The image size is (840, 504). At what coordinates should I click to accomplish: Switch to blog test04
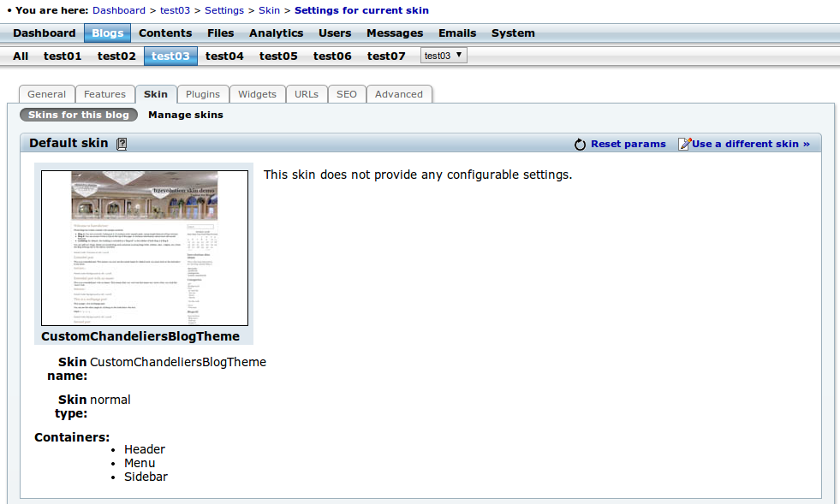(x=224, y=56)
